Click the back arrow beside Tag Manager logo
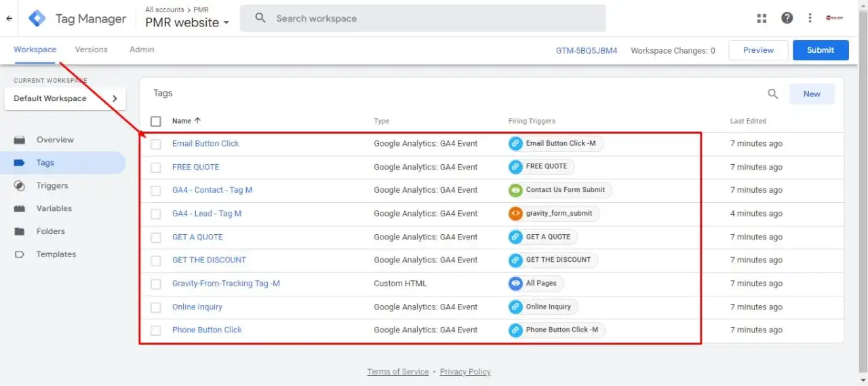 9,18
